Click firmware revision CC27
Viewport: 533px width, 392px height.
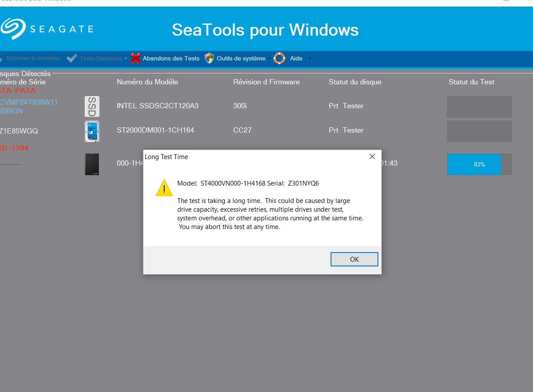pyautogui.click(x=242, y=130)
